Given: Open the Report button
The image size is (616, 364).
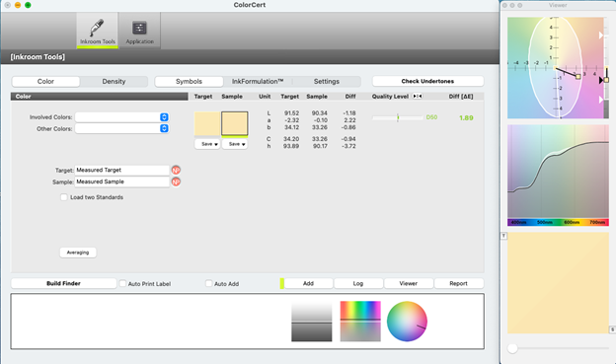Looking at the screenshot, I should click(x=458, y=283).
